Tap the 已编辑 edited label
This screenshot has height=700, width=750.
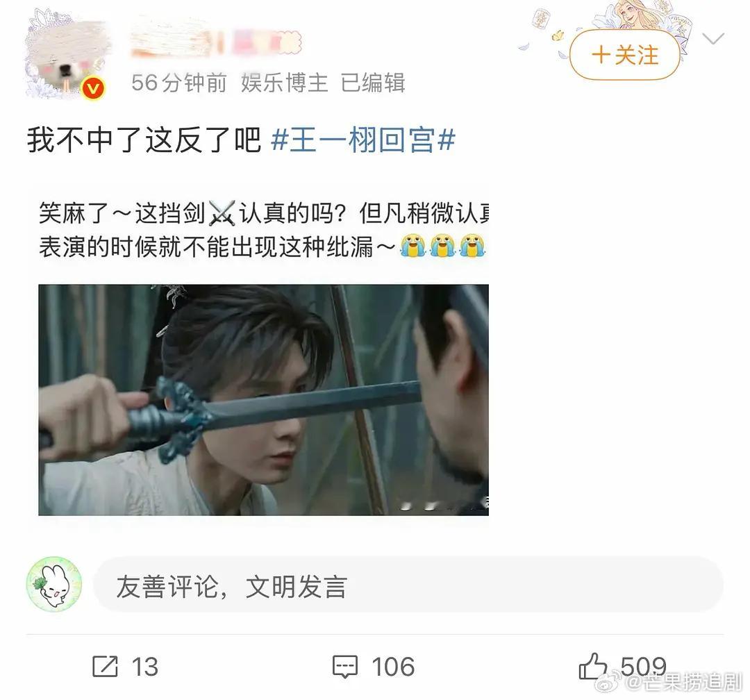[x=373, y=83]
